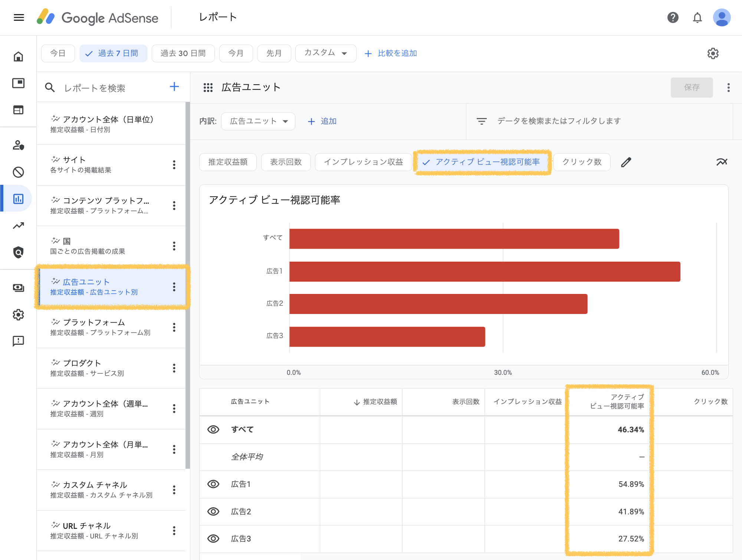The height and width of the screenshot is (560, 742).
Task: Toggle visibility eye for 広告1 row
Action: tap(213, 484)
